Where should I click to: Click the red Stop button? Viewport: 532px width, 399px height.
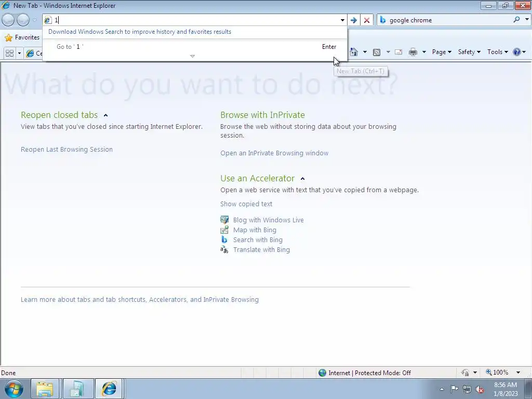click(367, 20)
